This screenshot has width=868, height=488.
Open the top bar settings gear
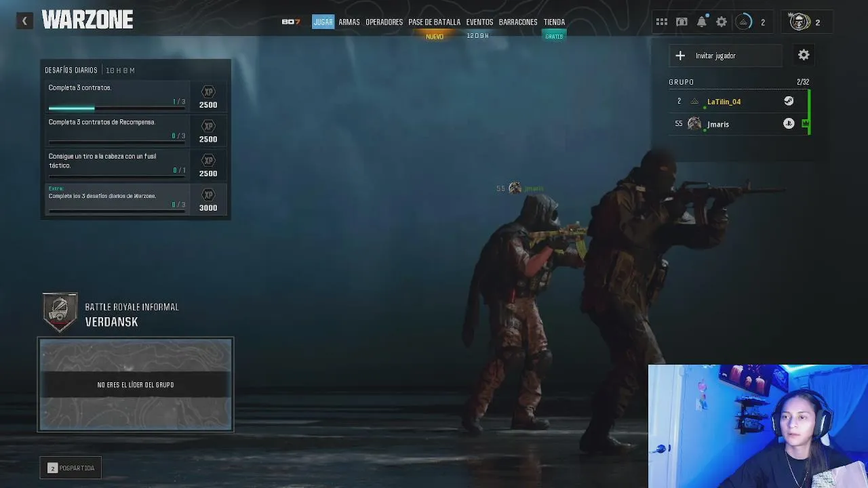[722, 22]
